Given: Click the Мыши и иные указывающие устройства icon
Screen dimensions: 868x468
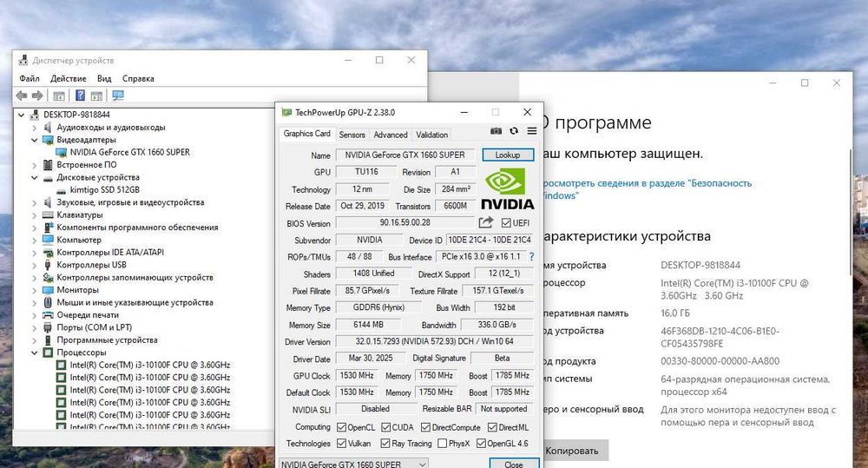Looking at the screenshot, I should coord(48,302).
